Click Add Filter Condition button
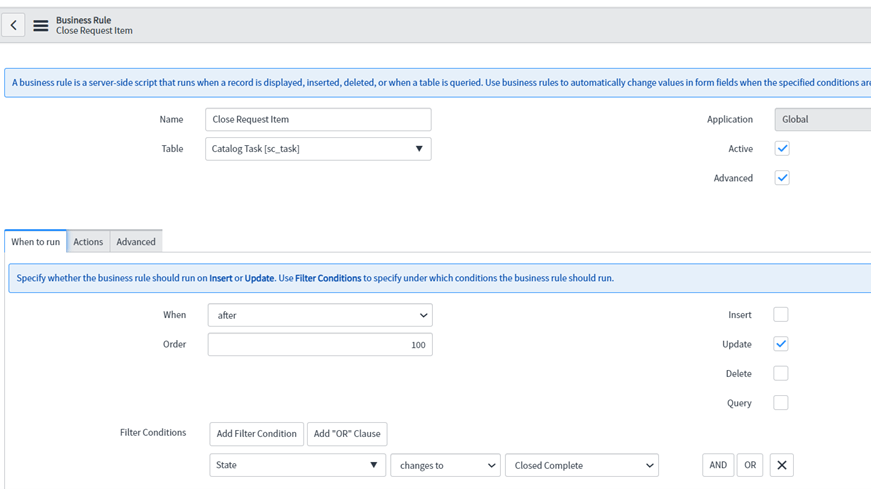This screenshot has height=489, width=871. (x=257, y=434)
